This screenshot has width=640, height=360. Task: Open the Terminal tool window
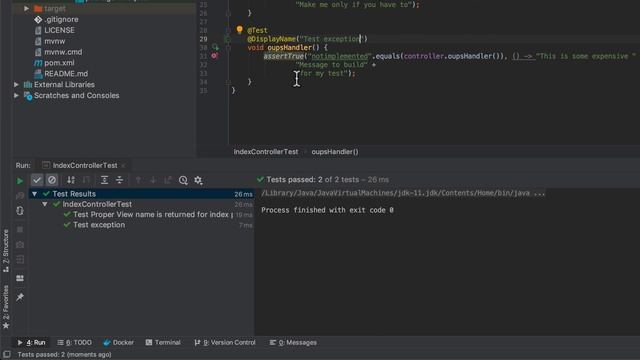pyautogui.click(x=163, y=342)
